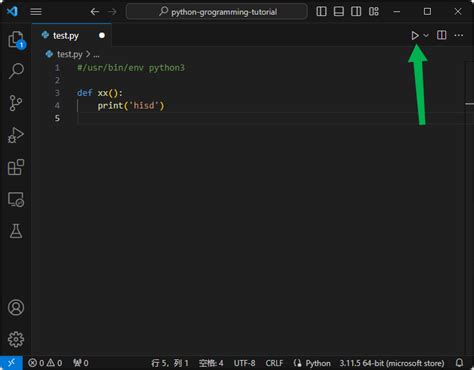Split the editor to the right

[442, 35]
